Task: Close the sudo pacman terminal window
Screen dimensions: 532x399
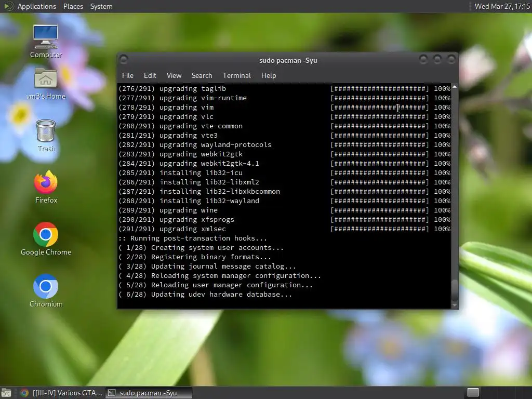Action: [x=451, y=59]
